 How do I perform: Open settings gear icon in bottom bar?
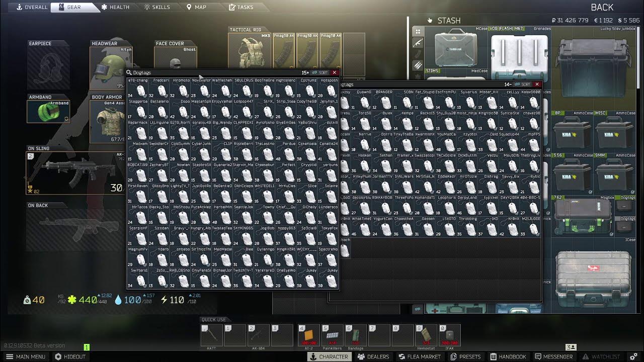pos(633,356)
